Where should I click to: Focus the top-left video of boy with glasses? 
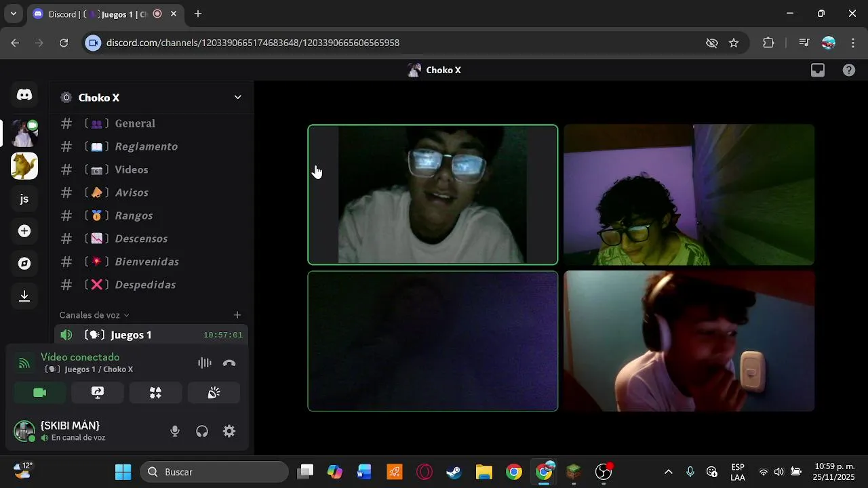coord(433,195)
